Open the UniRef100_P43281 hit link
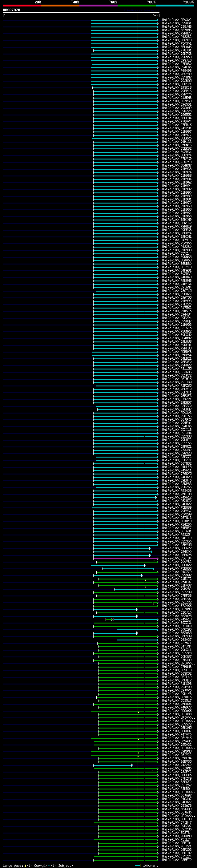197x868 pixels. 177,128
